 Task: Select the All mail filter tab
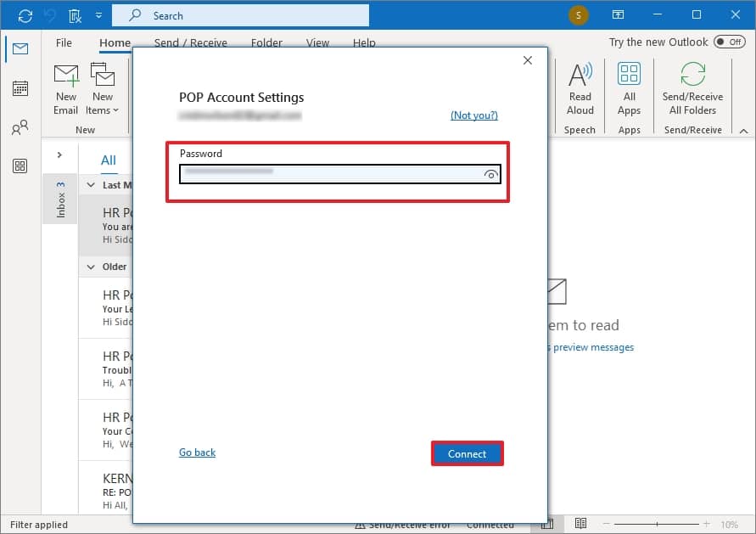pyautogui.click(x=109, y=160)
